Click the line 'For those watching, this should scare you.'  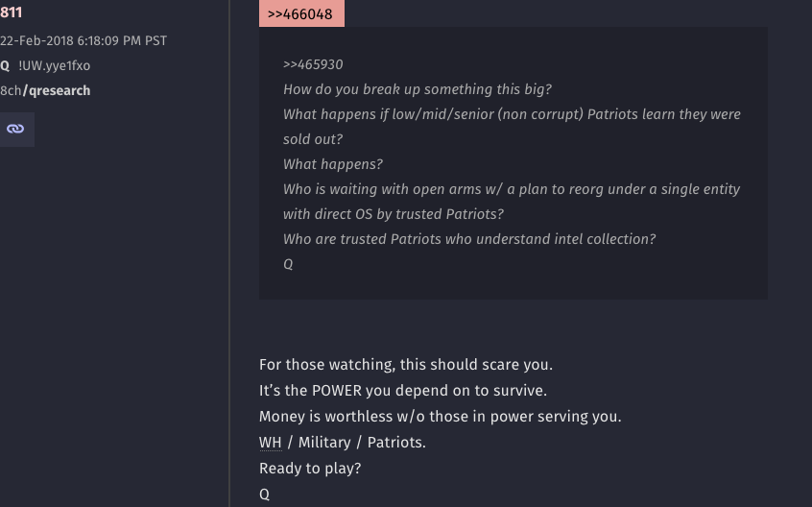[406, 365]
